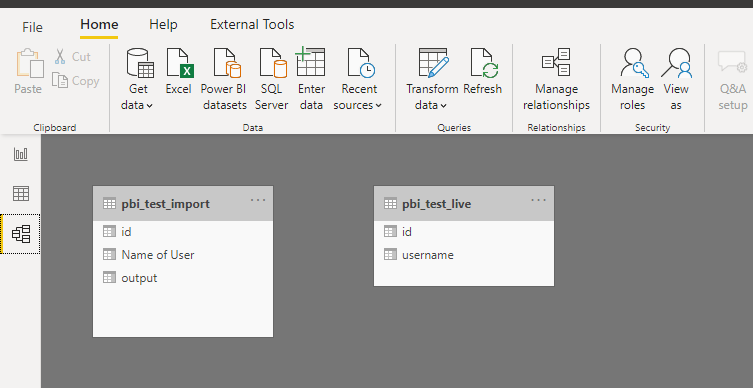Open the File menu
The height and width of the screenshot is (388, 753).
point(32,27)
